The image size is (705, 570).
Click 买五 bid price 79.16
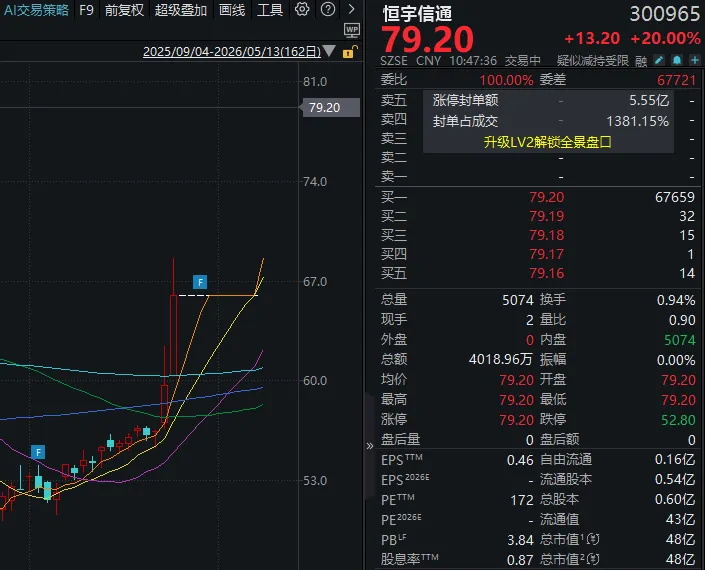click(x=546, y=273)
